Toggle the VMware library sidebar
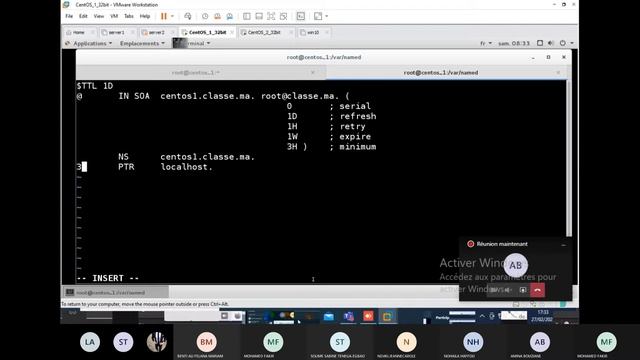Image resolution: width=640 pixels, height=360 pixels. [247, 16]
